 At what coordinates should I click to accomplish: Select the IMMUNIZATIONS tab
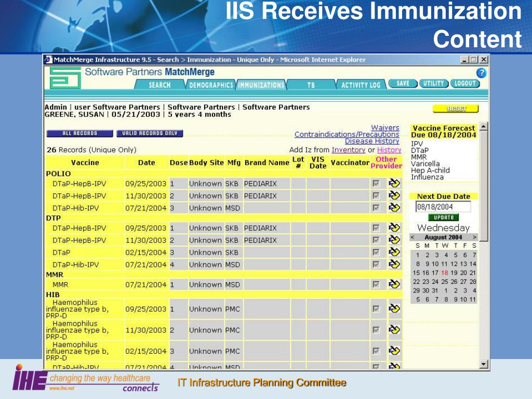pos(261,85)
